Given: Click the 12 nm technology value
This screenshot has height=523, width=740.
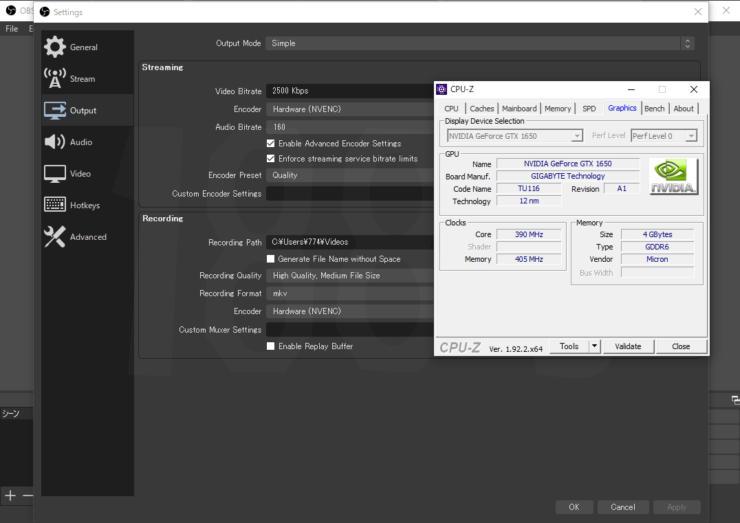Looking at the screenshot, I should (x=529, y=201).
